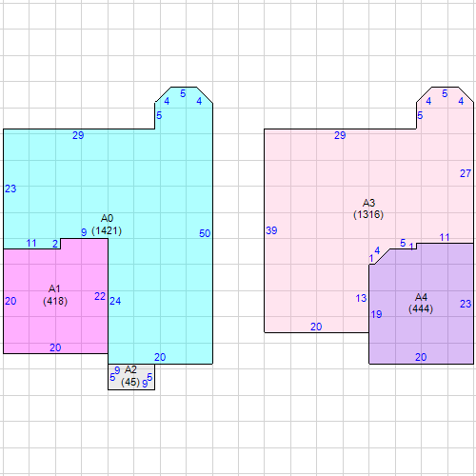Viewport: 476px width, 476px height.
Task: Click the 19 dimension inside area A4
Action: (x=376, y=314)
